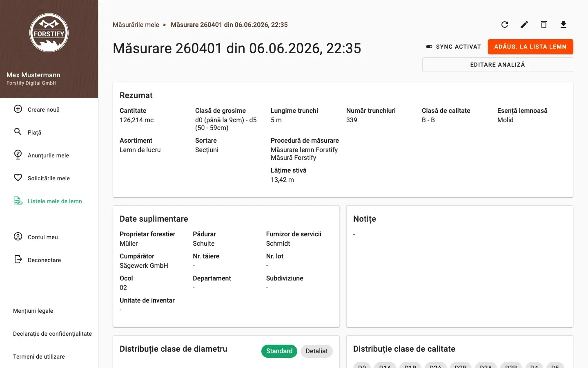Image resolution: width=588 pixels, height=368 pixels.
Task: Click the current measurement breadcrumb
Action: pyautogui.click(x=229, y=25)
